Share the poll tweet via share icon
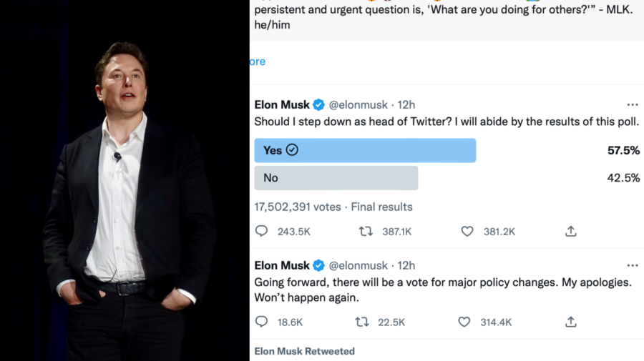This screenshot has width=644, height=361. tap(570, 231)
